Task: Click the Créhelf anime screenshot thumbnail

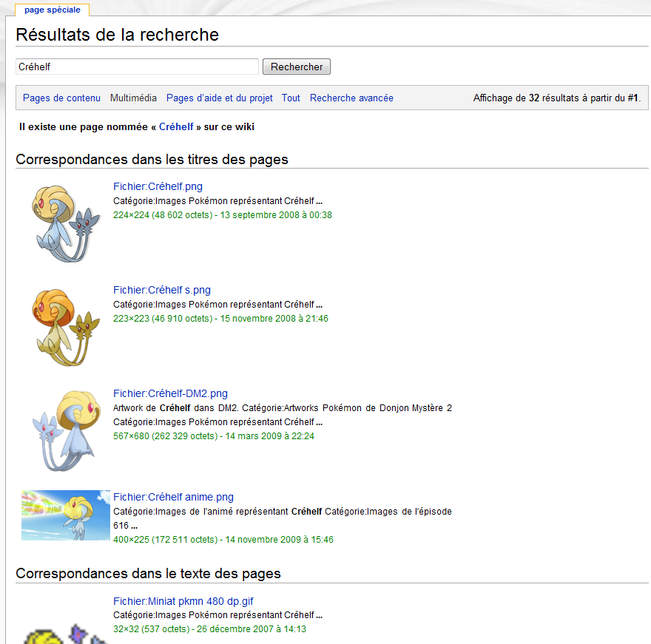Action: (x=66, y=515)
